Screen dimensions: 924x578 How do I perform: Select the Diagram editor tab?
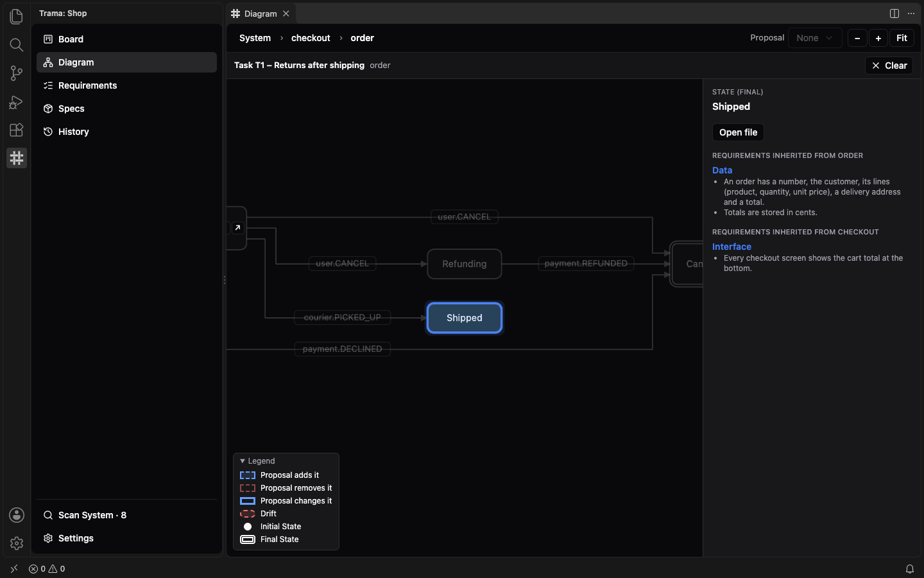point(261,13)
